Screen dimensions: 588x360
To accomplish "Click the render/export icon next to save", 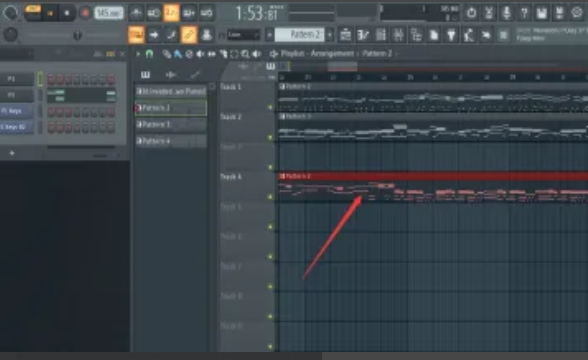I will pyautogui.click(x=559, y=14).
